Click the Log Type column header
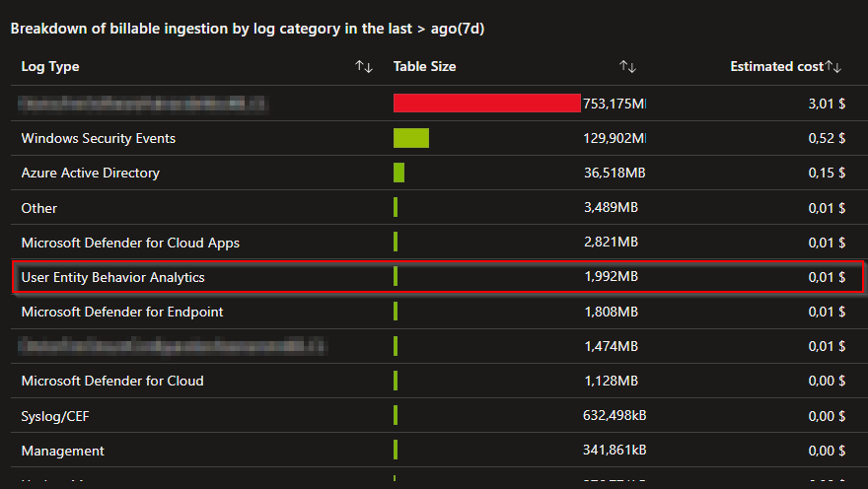This screenshot has height=489, width=868. tap(50, 66)
